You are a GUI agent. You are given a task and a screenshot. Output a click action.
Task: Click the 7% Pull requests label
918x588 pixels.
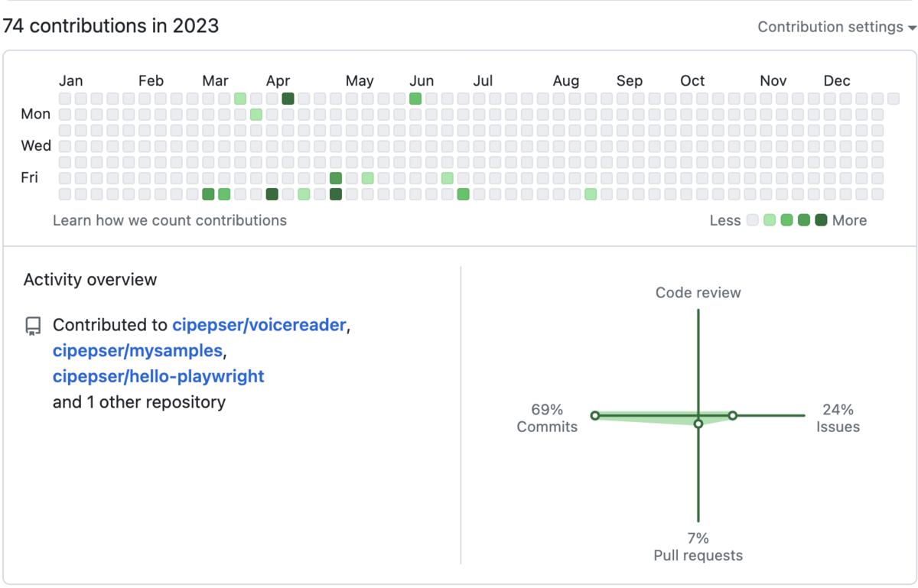pos(698,547)
